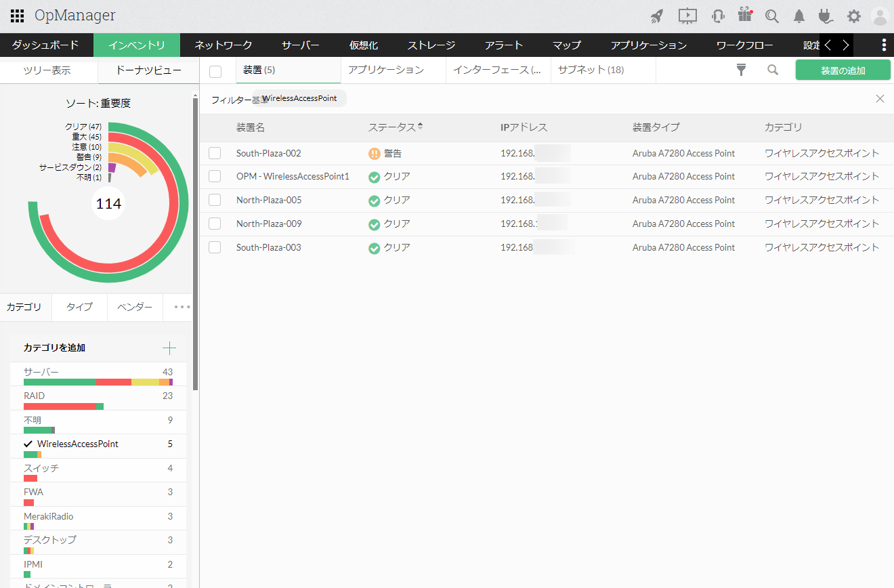This screenshot has width=894, height=588.
Task: Click the plug integrations icon
Action: pyautogui.click(x=825, y=16)
